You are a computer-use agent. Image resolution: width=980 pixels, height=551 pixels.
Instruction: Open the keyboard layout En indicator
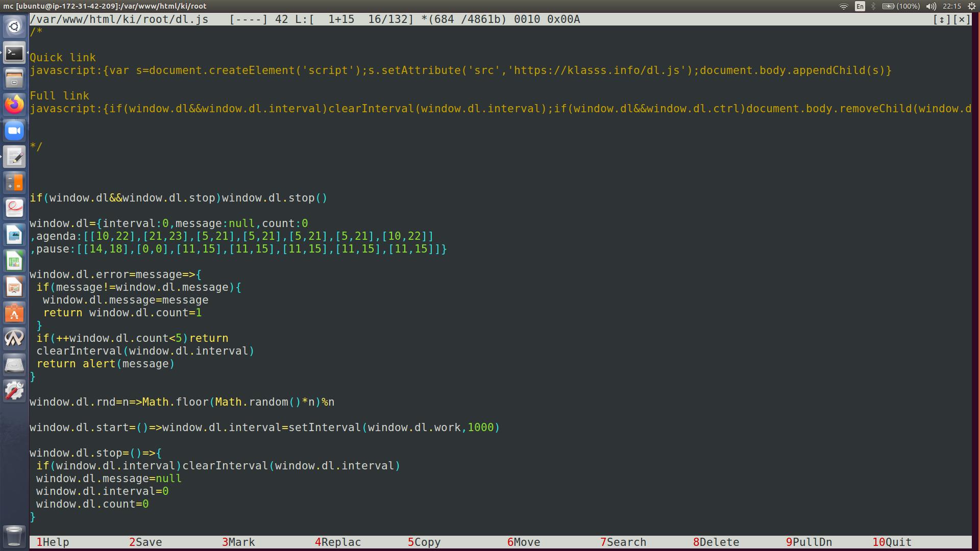(x=860, y=6)
